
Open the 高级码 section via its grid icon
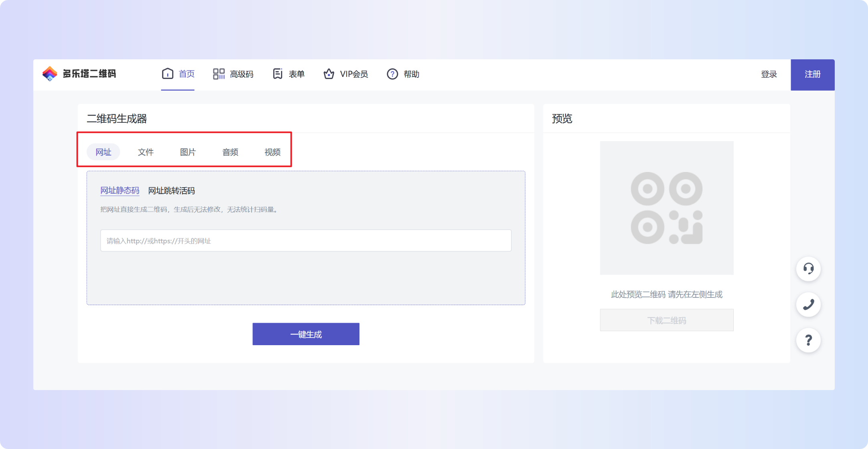point(219,74)
